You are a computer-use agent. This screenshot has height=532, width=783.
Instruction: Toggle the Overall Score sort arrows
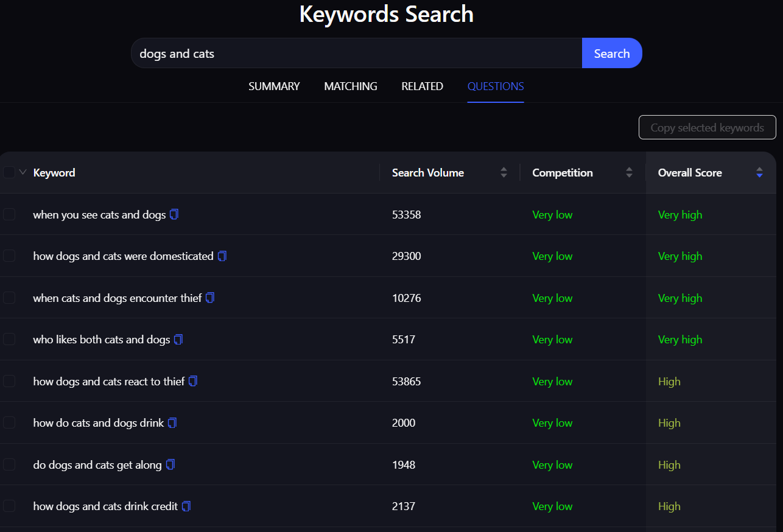point(759,173)
